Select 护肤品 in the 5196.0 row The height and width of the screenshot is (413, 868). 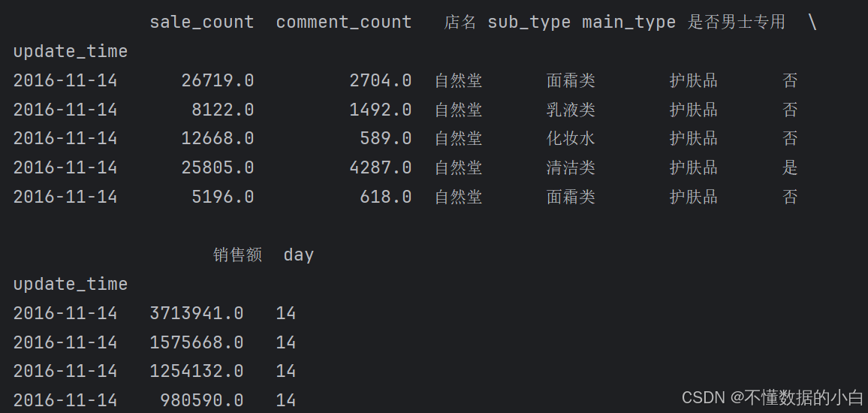(x=693, y=197)
